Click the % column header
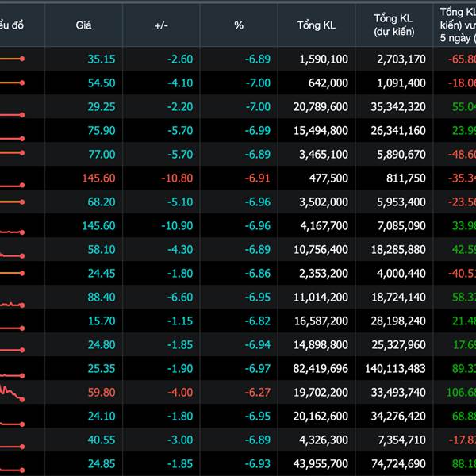The width and height of the screenshot is (476, 476). tap(239, 25)
